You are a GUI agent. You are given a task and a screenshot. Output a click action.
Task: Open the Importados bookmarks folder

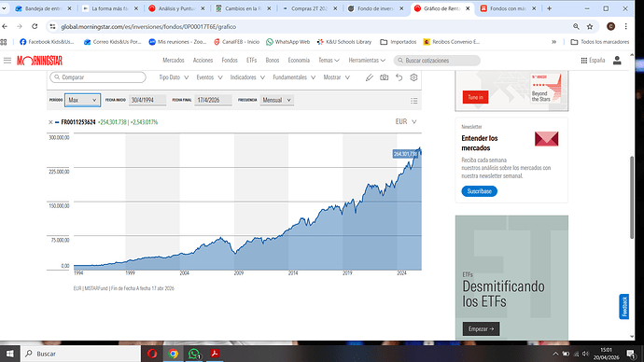399,42
